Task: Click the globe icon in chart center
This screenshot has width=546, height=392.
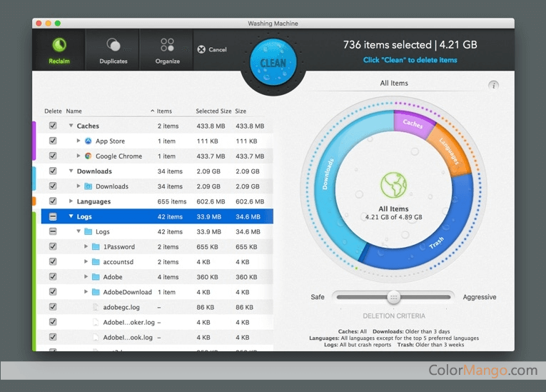Action: 393,186
